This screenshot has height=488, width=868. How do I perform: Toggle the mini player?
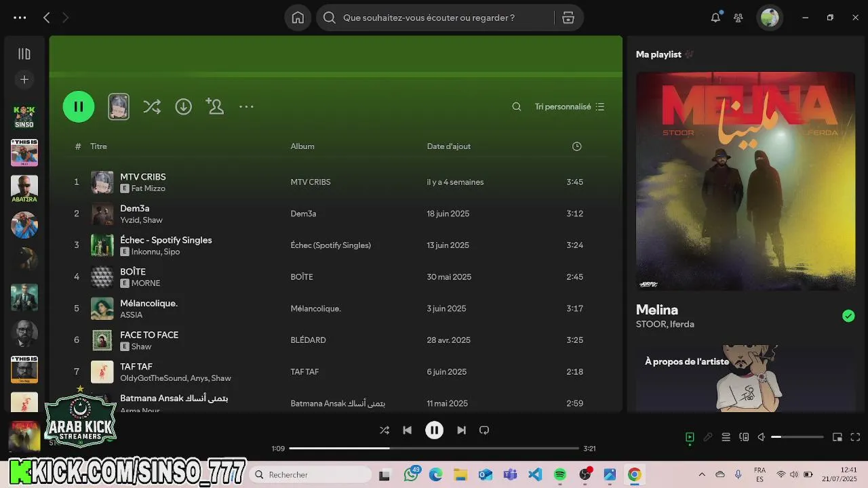(x=837, y=437)
